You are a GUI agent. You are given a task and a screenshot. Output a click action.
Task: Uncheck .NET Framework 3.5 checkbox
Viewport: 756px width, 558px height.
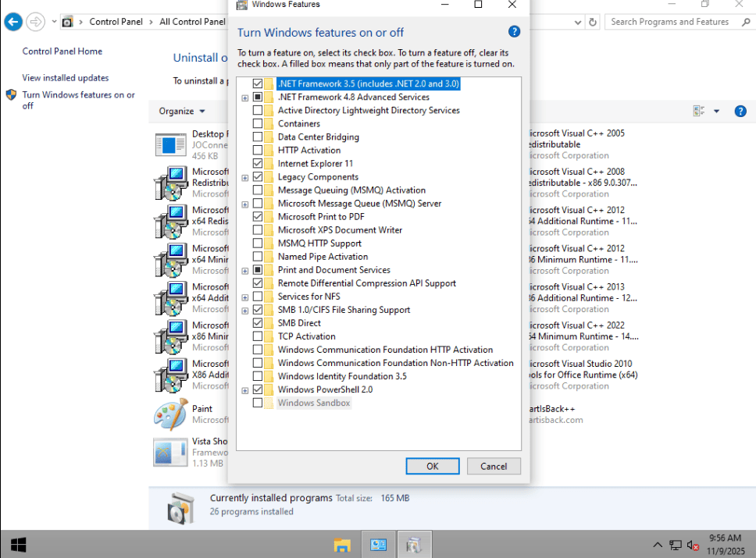pos(258,84)
